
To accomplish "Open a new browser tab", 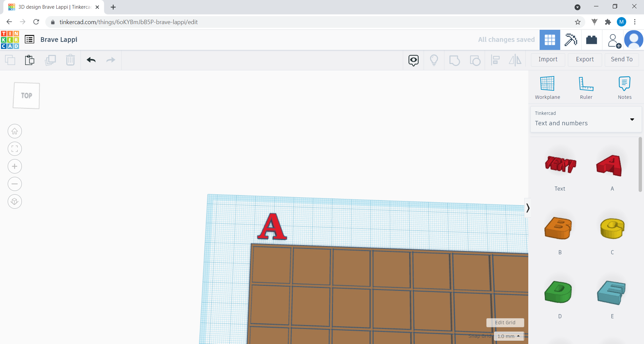I will pyautogui.click(x=113, y=7).
